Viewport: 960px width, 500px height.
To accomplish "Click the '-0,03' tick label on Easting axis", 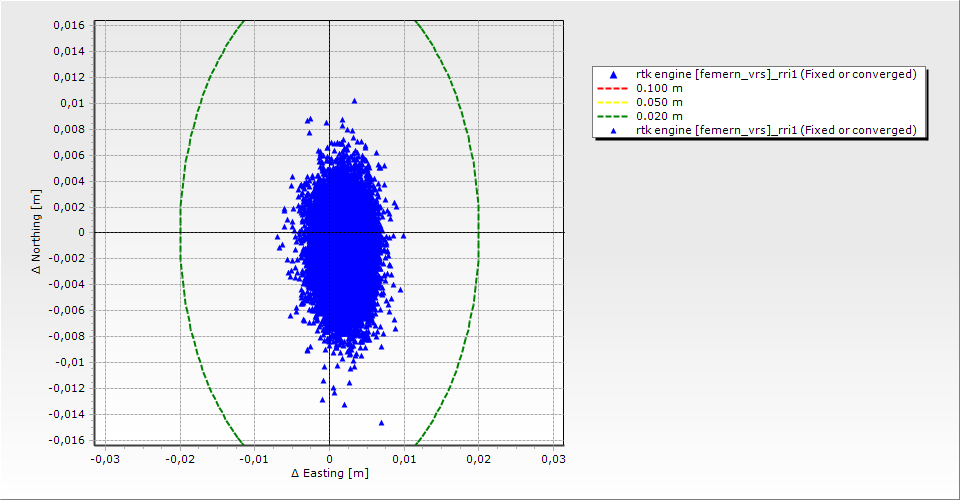I will (x=104, y=459).
